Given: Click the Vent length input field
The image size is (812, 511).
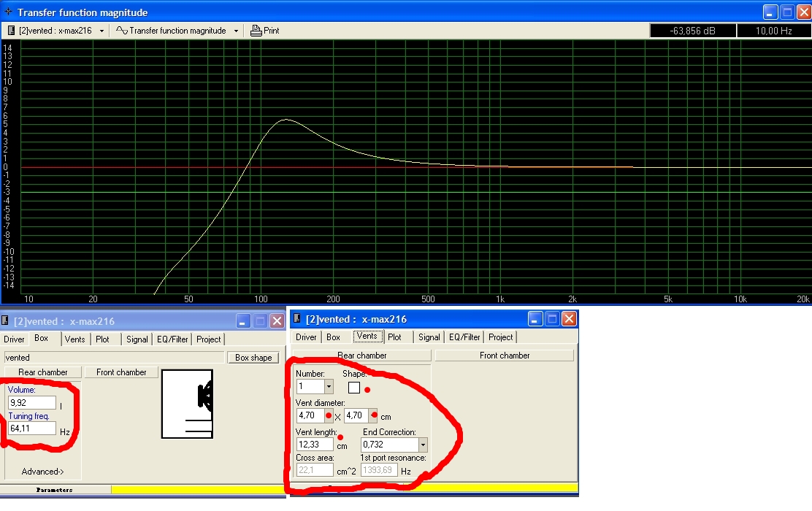Looking at the screenshot, I should pos(315,445).
